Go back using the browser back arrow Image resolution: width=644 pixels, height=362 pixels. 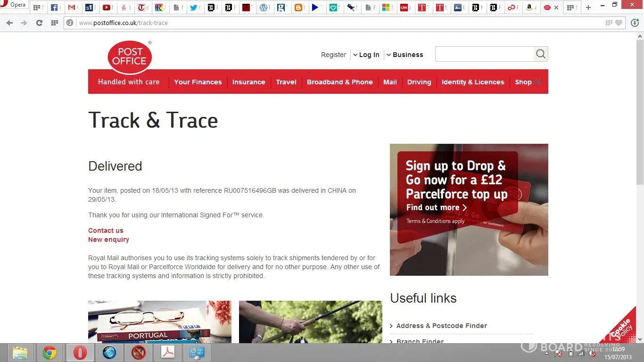click(x=9, y=23)
